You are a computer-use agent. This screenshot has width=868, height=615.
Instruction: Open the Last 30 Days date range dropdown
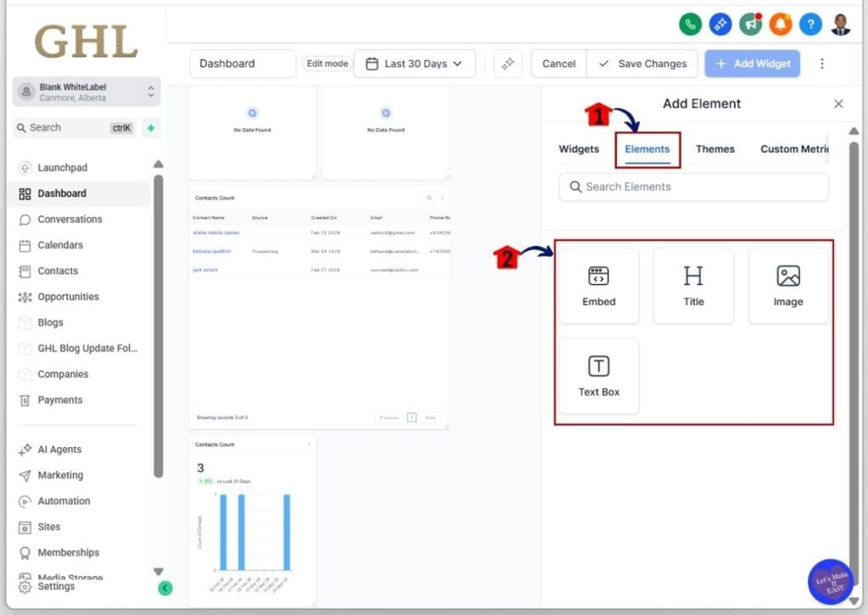click(x=415, y=63)
